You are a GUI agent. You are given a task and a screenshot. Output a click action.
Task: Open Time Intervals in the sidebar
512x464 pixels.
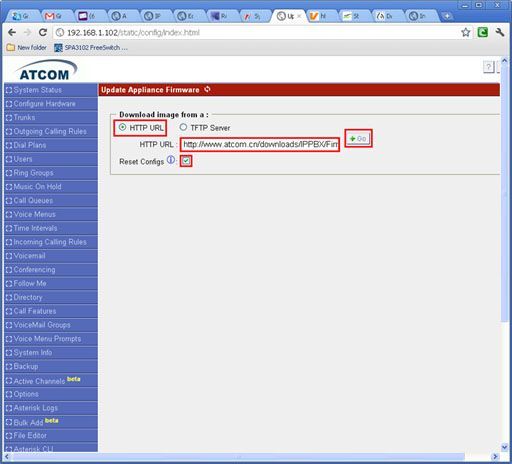coord(51,228)
